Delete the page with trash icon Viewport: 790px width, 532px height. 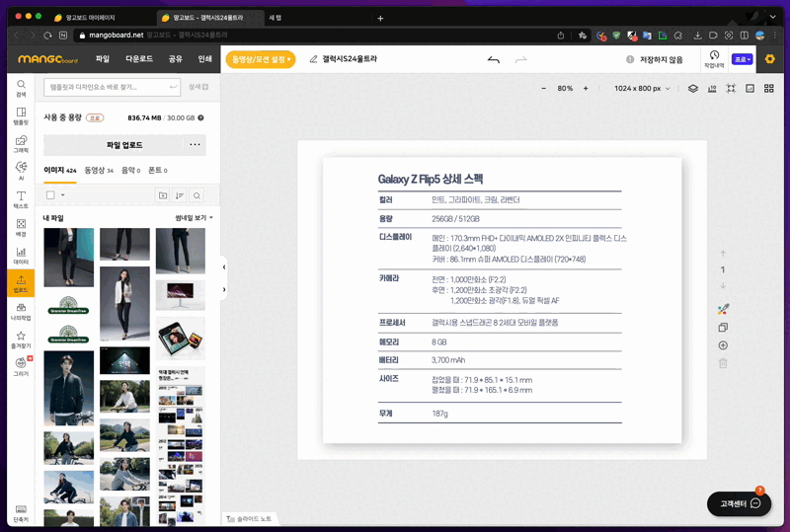pos(723,363)
